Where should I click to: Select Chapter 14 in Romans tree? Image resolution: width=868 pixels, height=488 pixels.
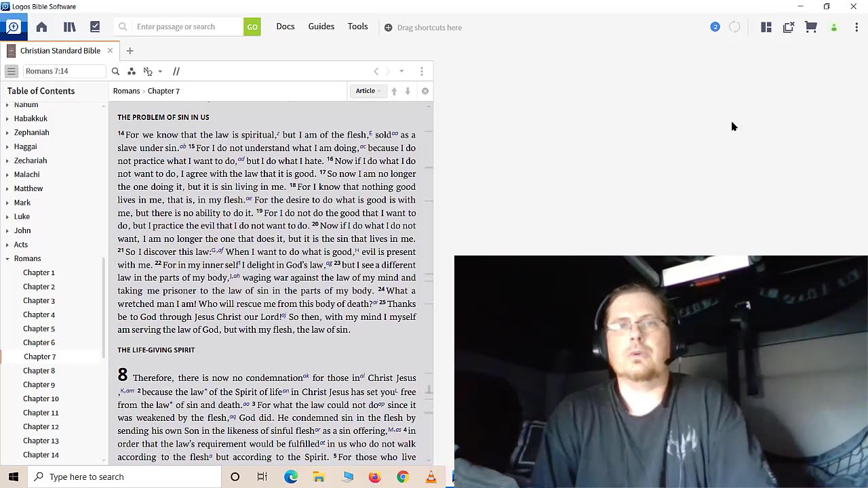[x=41, y=455]
